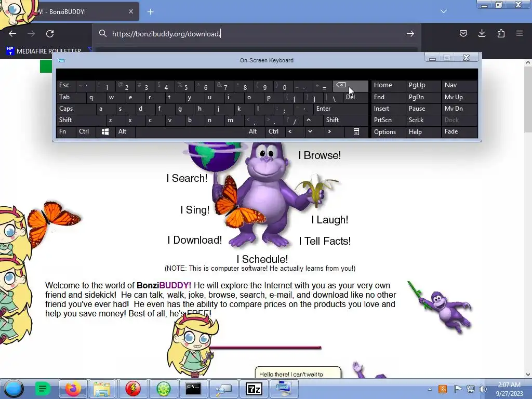Open the Firefox downloads panel
The image size is (532, 399).
[x=482, y=33]
